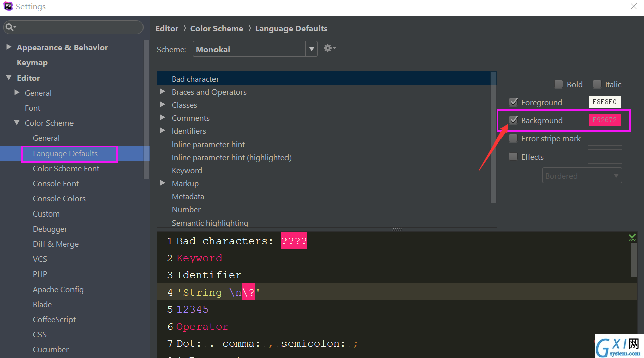Enable the Effects checkbox
This screenshot has height=358, width=644.
tap(513, 157)
